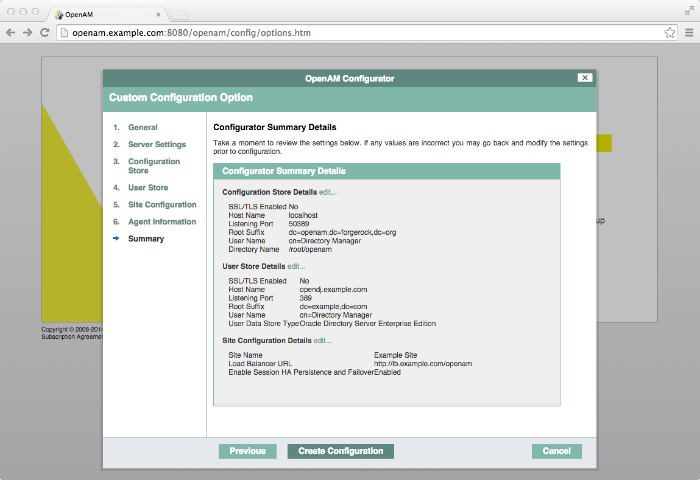The width and height of the screenshot is (700, 480).
Task: Open a new browser tab
Action: [x=179, y=15]
